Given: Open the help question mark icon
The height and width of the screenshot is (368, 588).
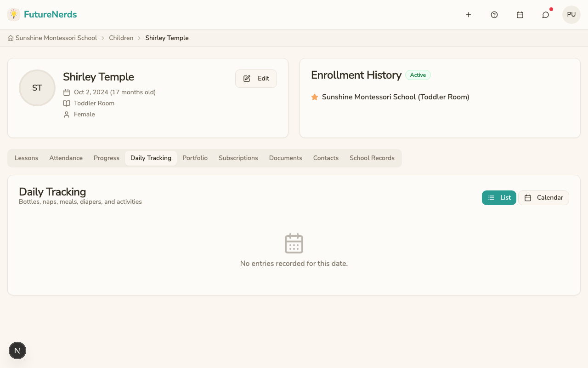Looking at the screenshot, I should pos(494,15).
